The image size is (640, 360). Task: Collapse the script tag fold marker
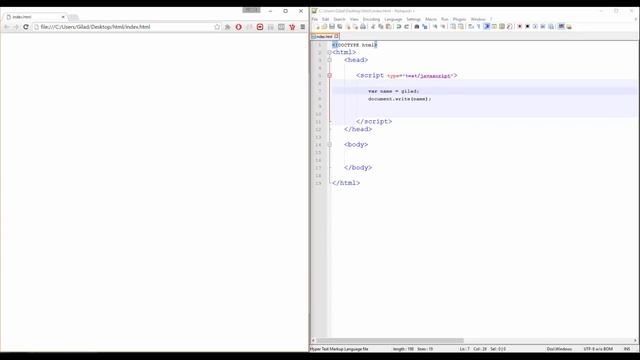(x=329, y=76)
